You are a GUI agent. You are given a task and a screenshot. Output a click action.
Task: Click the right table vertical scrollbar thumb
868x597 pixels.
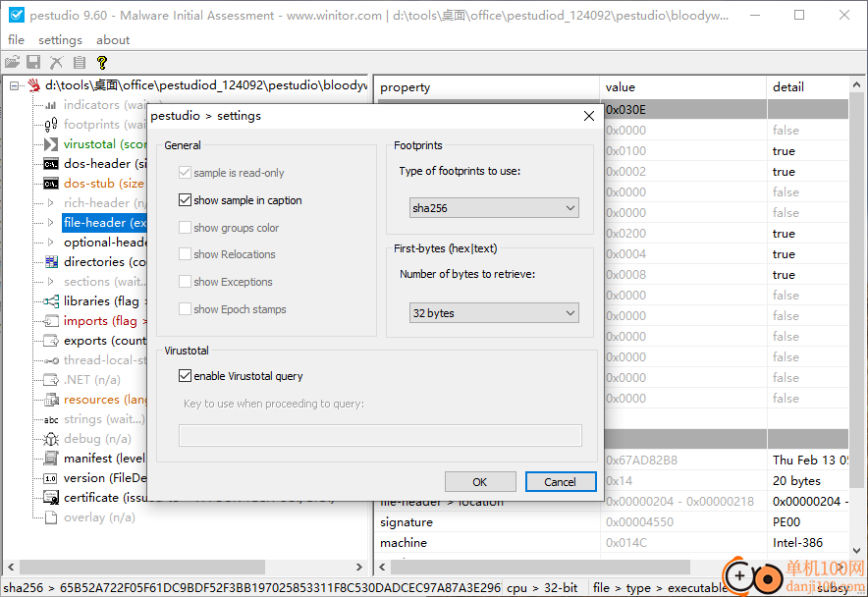[856, 291]
